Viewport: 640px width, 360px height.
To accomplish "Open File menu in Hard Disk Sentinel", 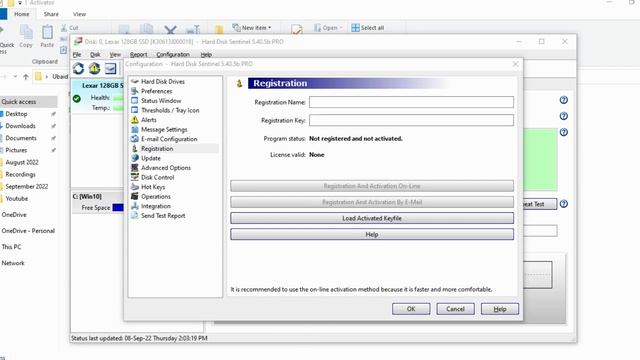I will coord(77,54).
